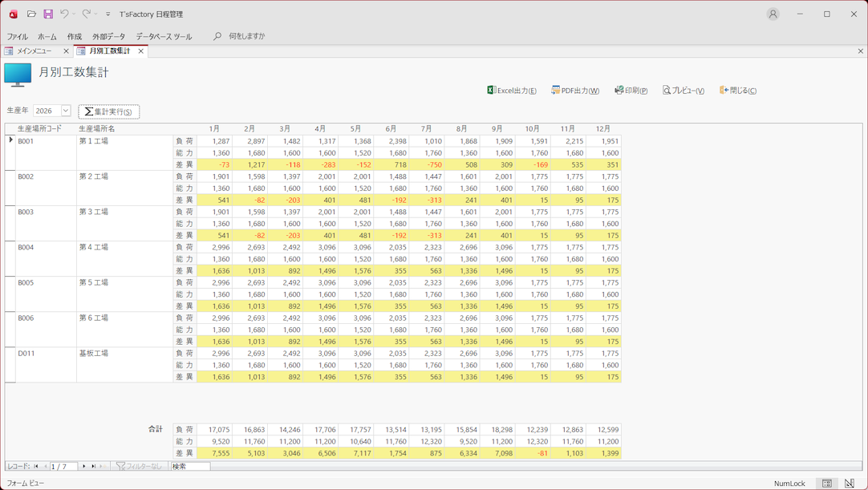Click the 検索 record search field

click(190, 466)
